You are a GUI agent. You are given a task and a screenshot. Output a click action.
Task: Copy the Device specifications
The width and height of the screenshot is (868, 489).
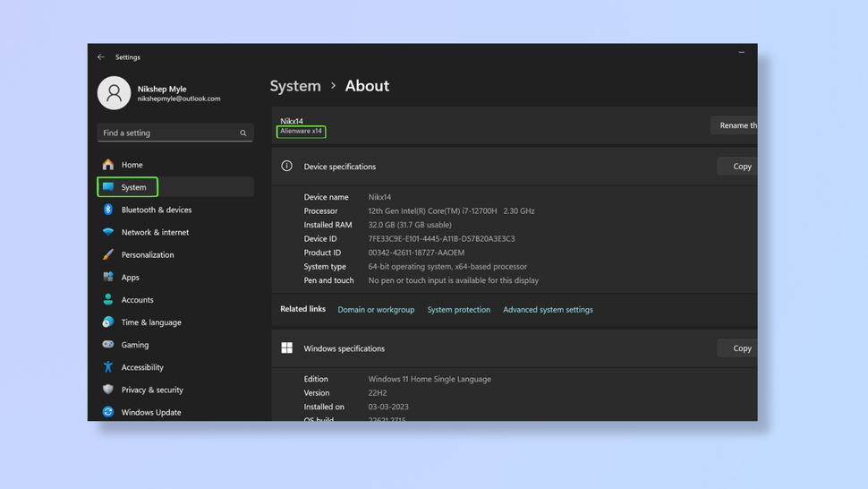741,167
